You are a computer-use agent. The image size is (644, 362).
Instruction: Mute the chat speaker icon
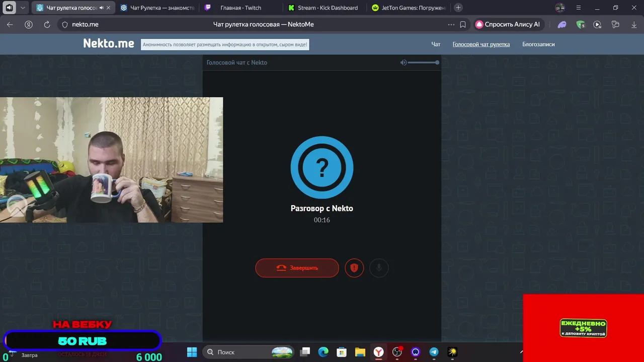coord(403,62)
